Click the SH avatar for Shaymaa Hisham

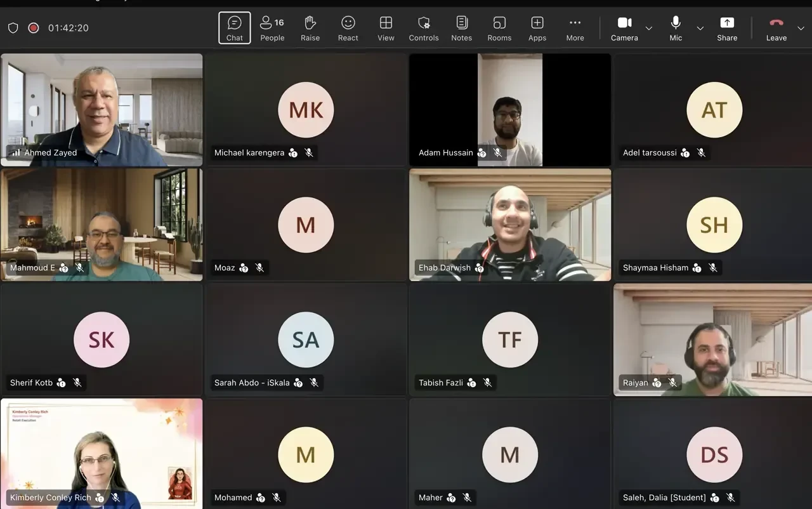pos(714,225)
